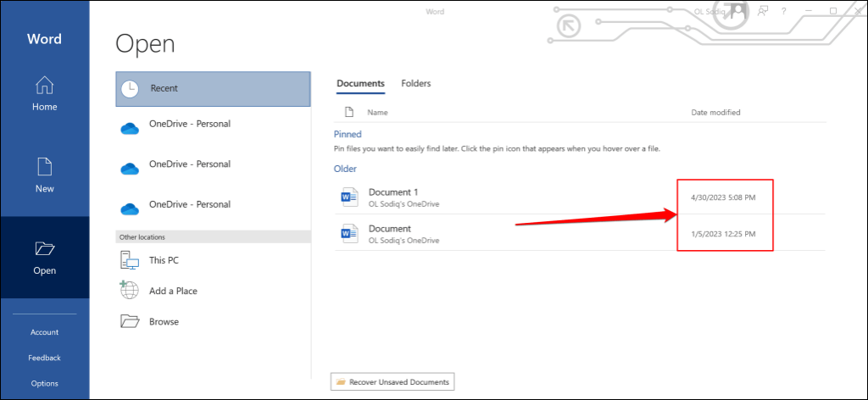The width and height of the screenshot is (868, 400).
Task: Select the date 1/5/2023 12:25 PM
Action: coord(723,234)
